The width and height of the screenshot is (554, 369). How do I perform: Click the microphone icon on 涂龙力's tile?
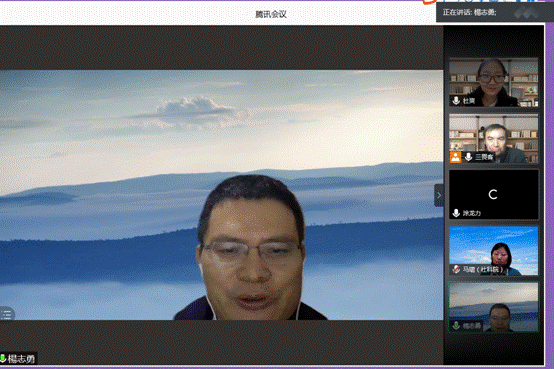coord(456,213)
